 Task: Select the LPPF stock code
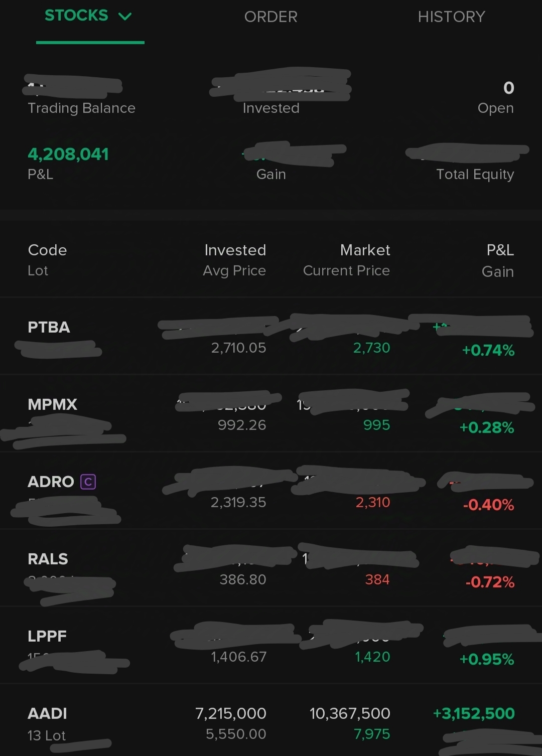pos(47,637)
